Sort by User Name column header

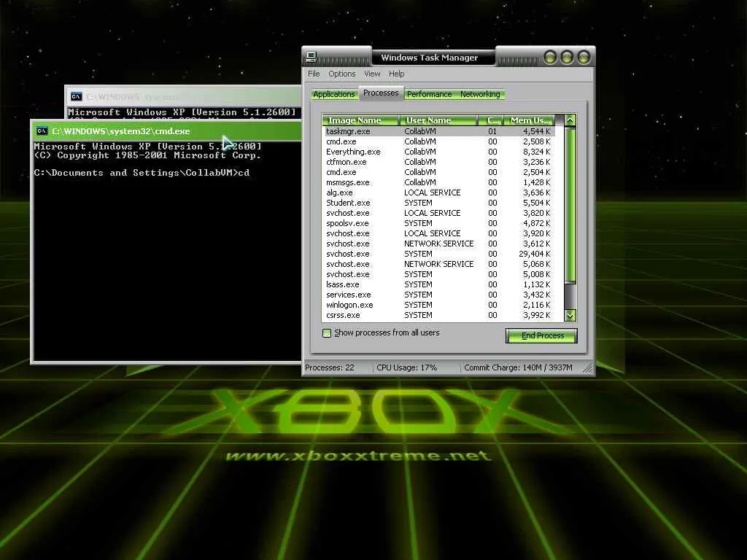pyautogui.click(x=438, y=120)
